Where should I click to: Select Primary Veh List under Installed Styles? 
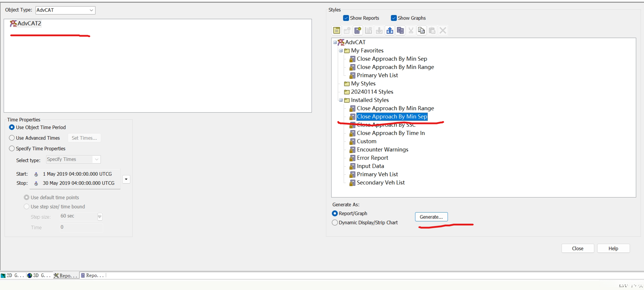377,174
